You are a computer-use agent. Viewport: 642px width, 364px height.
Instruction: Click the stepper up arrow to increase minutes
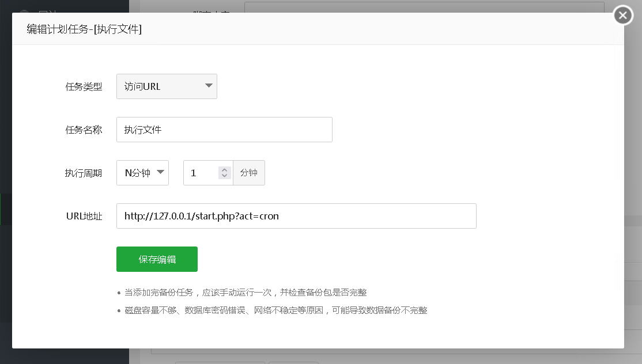click(x=224, y=169)
